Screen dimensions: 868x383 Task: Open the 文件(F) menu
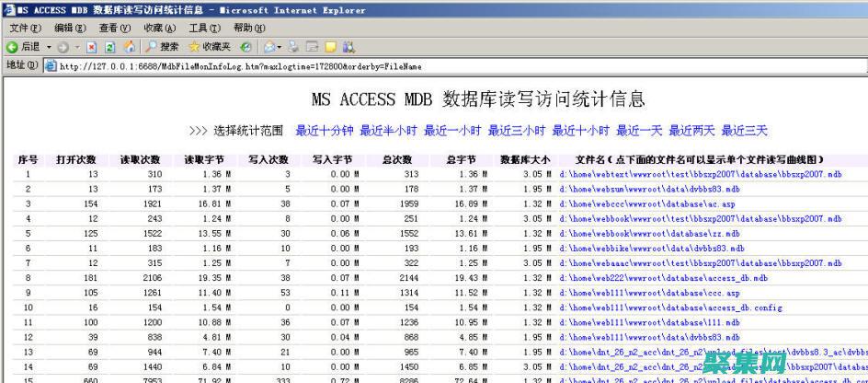[25, 29]
